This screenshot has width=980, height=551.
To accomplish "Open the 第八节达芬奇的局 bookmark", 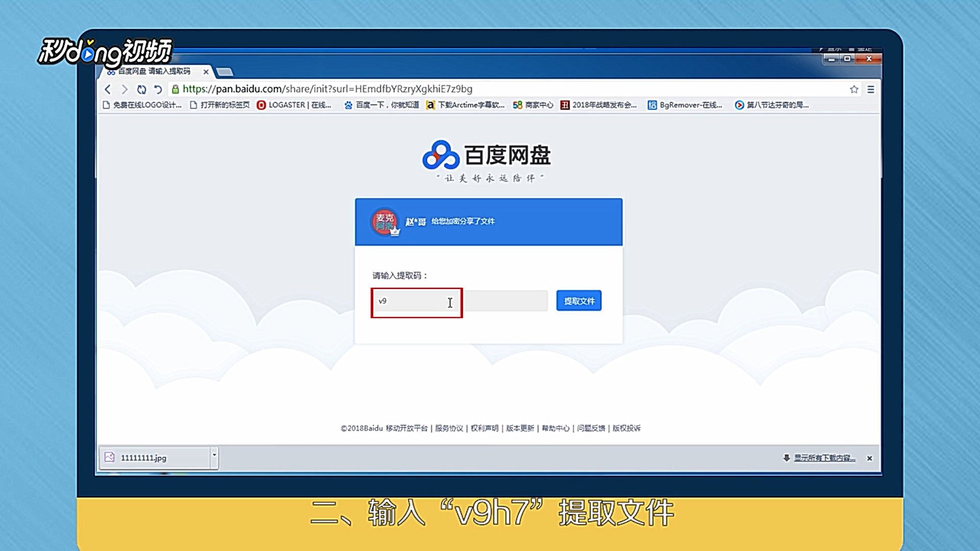I will pos(772,105).
